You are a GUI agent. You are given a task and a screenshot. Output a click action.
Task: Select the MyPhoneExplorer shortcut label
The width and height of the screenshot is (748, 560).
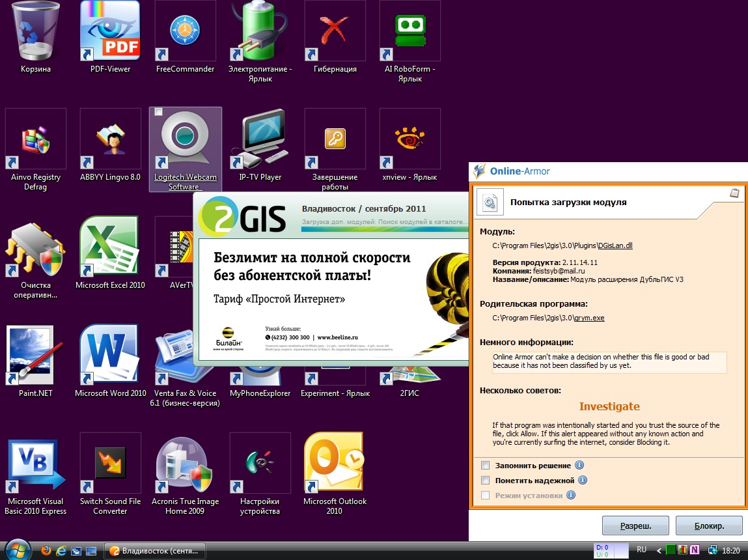260,393
